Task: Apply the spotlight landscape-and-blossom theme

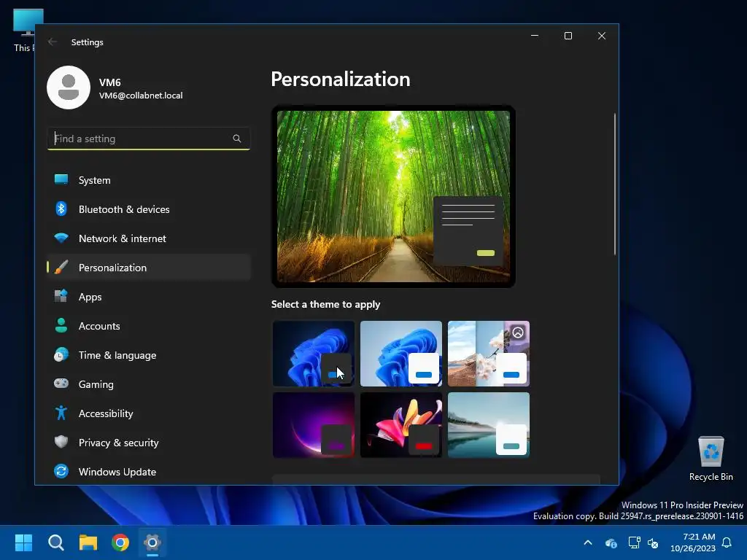Action: tap(489, 354)
